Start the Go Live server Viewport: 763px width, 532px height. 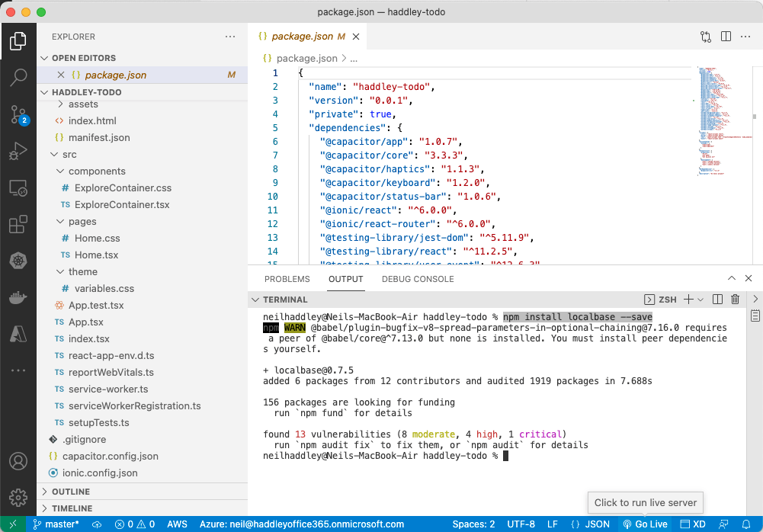[x=645, y=524]
